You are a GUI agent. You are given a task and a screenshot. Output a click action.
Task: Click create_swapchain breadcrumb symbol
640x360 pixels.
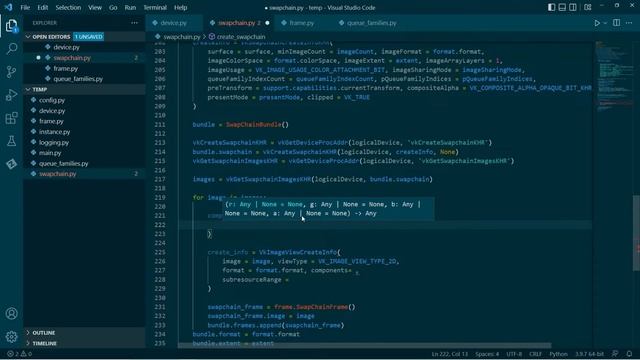(241, 37)
